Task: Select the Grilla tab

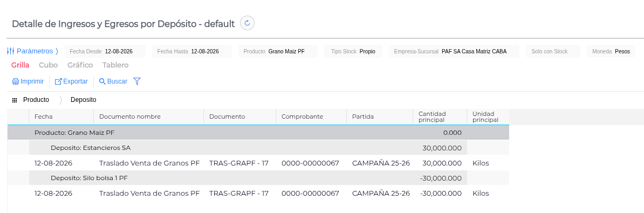Action: [x=20, y=65]
